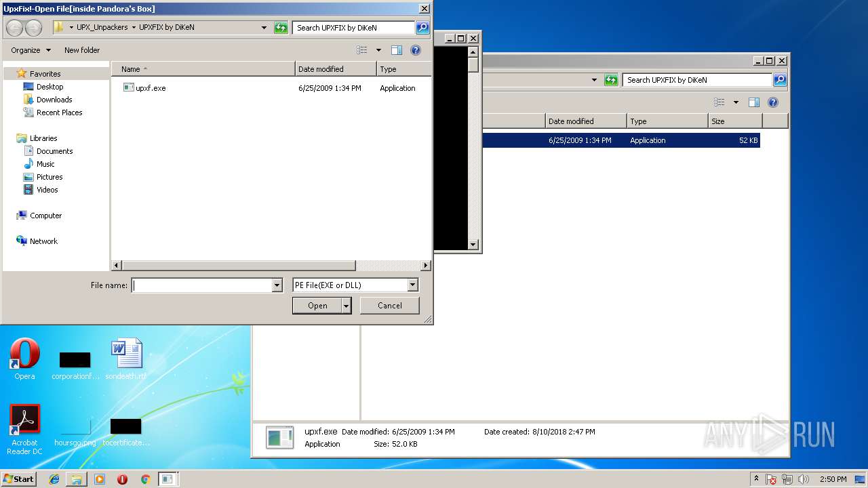Select the highlighted 52 KB Application row
The width and height of the screenshot is (868, 488).
[620, 140]
